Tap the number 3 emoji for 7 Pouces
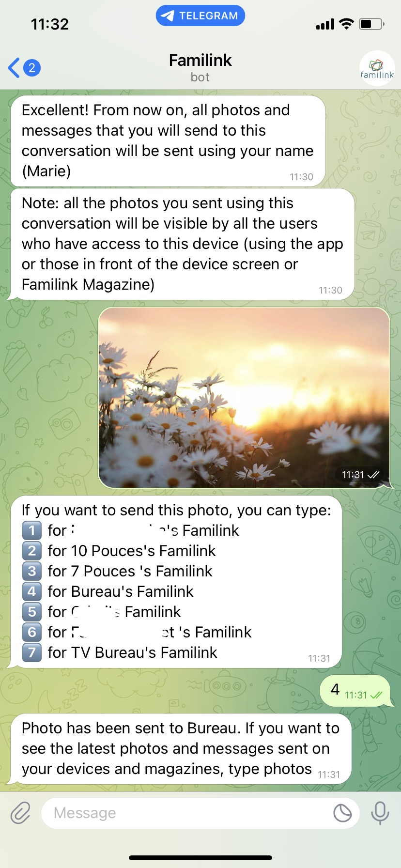 click(x=32, y=571)
